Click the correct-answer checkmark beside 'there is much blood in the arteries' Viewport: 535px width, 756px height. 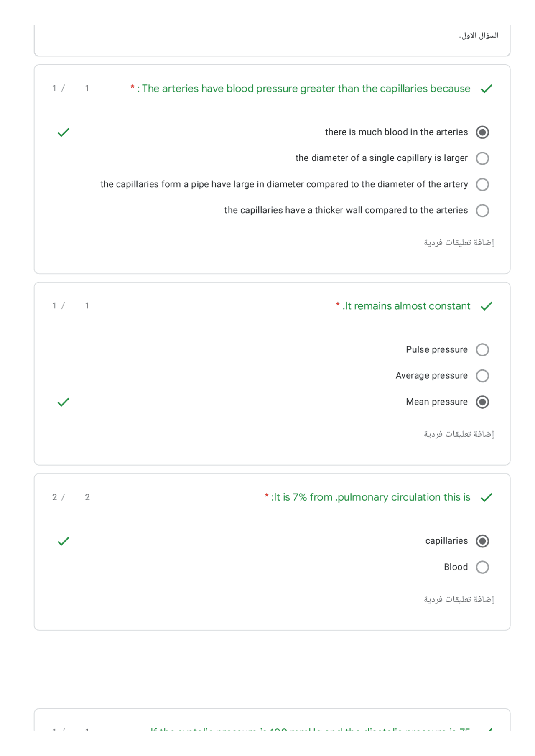(x=63, y=132)
